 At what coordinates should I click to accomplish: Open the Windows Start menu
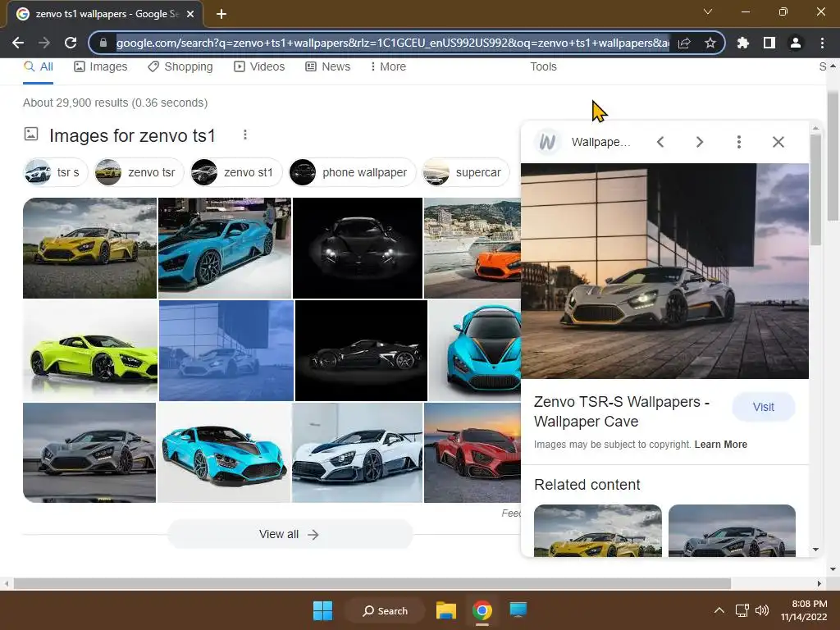322,610
